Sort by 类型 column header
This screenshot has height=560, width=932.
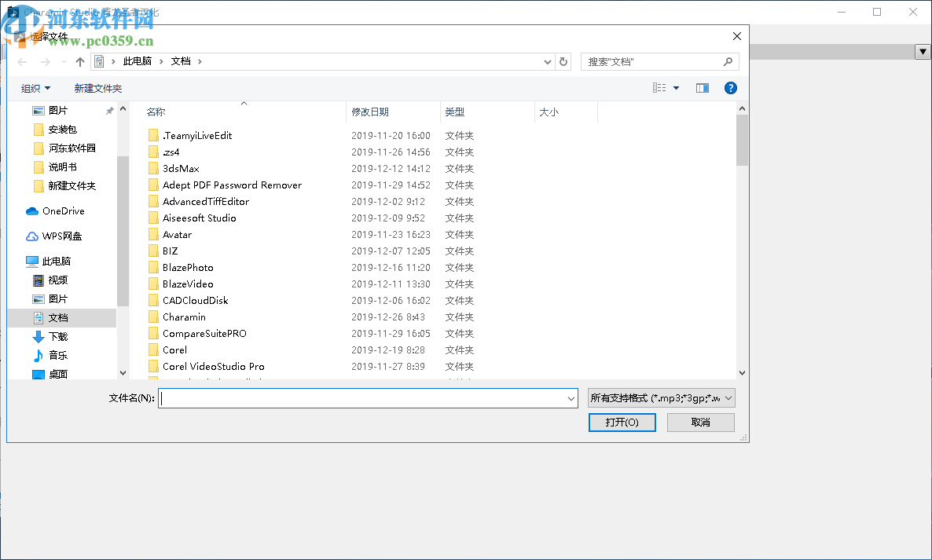click(455, 112)
